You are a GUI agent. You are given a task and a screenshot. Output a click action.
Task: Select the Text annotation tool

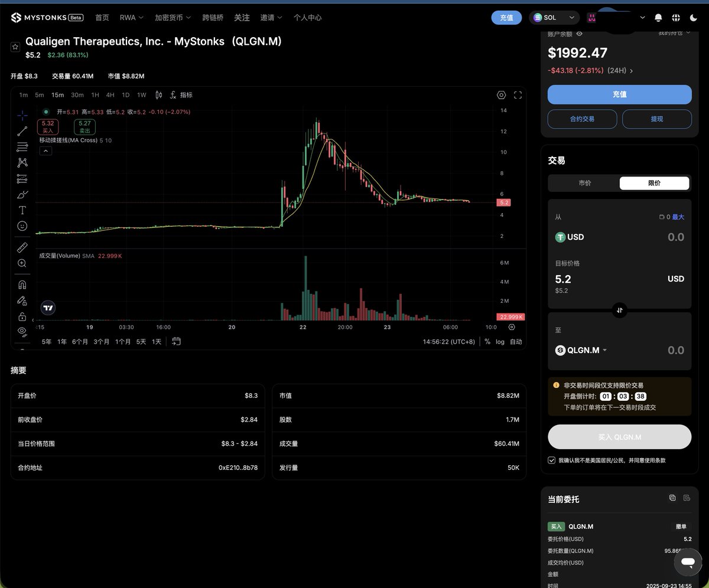coord(22,210)
